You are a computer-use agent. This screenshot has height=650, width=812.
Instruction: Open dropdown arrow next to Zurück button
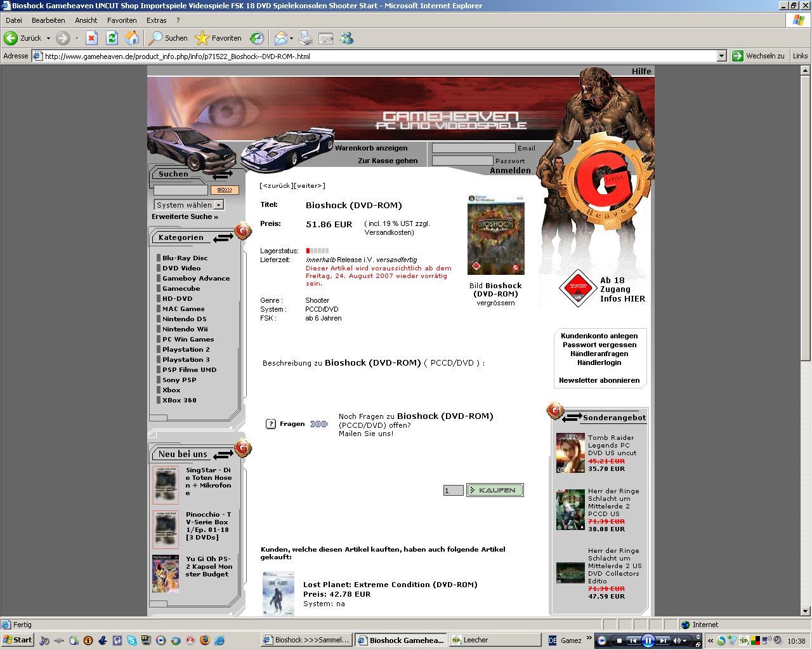48,38
